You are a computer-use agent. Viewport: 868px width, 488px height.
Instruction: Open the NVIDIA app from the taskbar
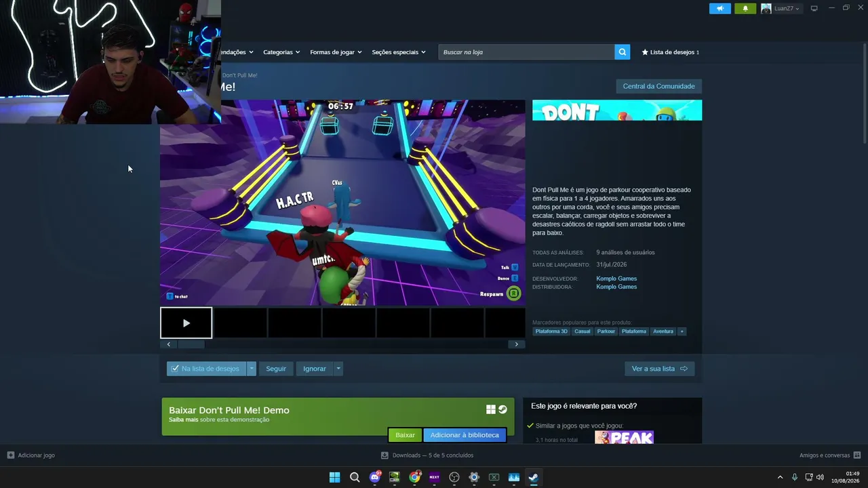(394, 477)
